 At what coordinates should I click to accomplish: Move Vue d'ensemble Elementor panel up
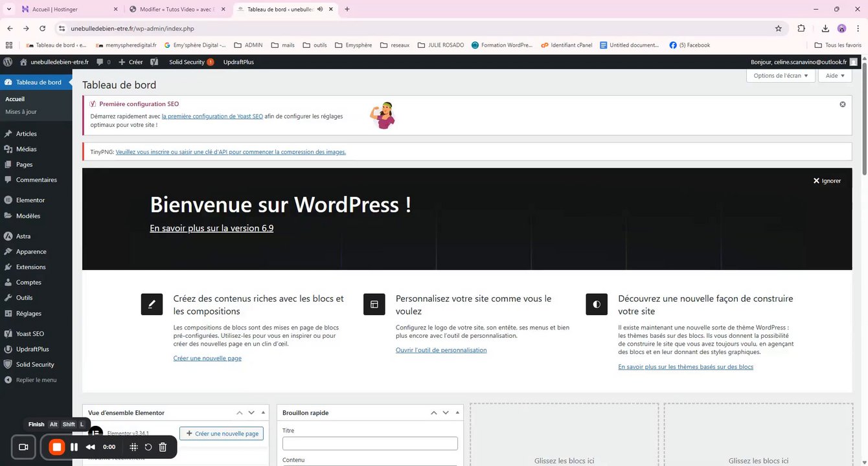pos(240,413)
